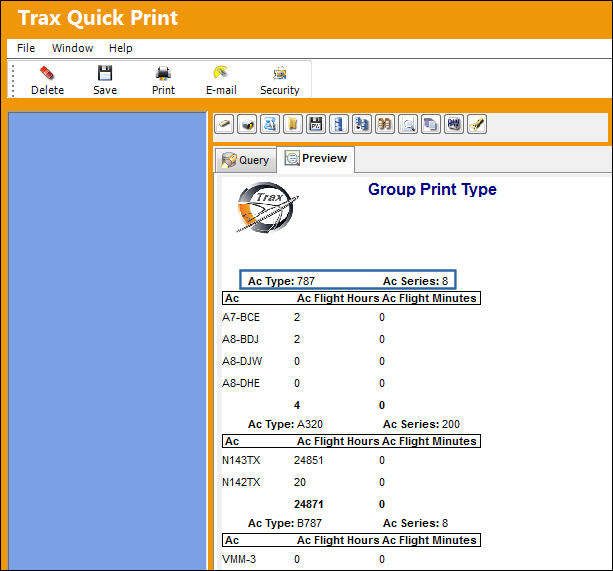Open the File menu
The height and width of the screenshot is (571, 613).
click(26, 48)
